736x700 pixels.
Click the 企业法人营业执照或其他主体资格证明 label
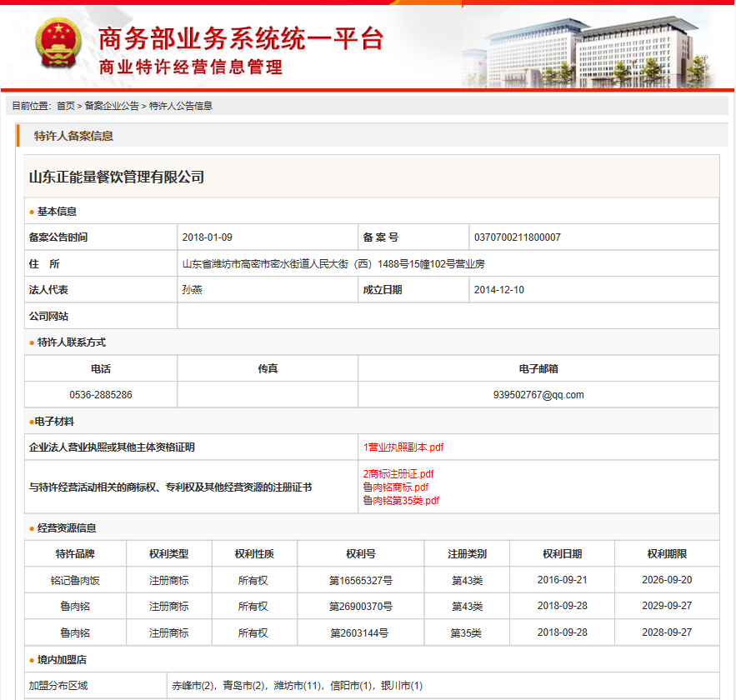coord(112,447)
